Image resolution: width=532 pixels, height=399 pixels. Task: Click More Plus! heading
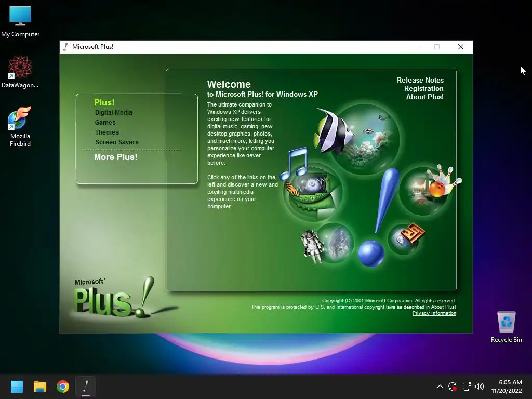click(x=116, y=157)
